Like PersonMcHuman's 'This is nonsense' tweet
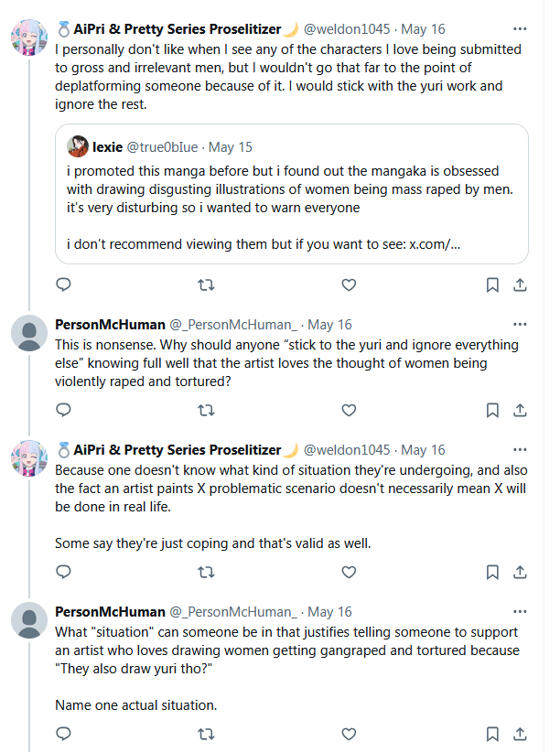 pyautogui.click(x=349, y=409)
